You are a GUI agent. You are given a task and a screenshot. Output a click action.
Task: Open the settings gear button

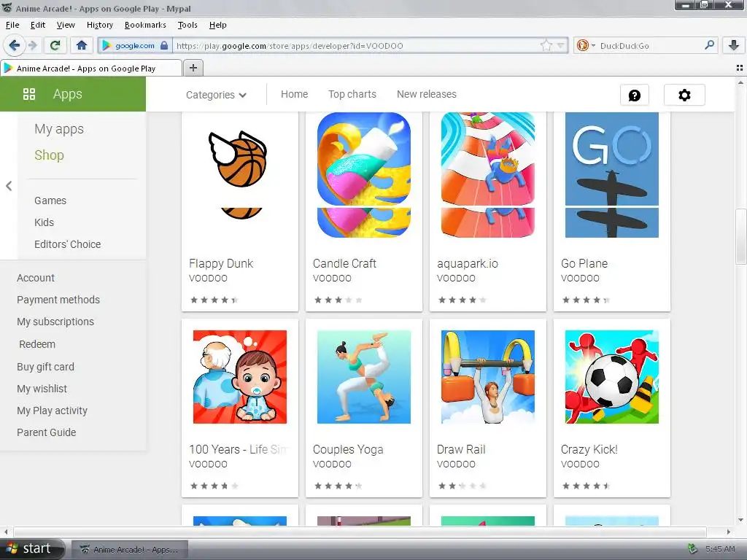684,96
